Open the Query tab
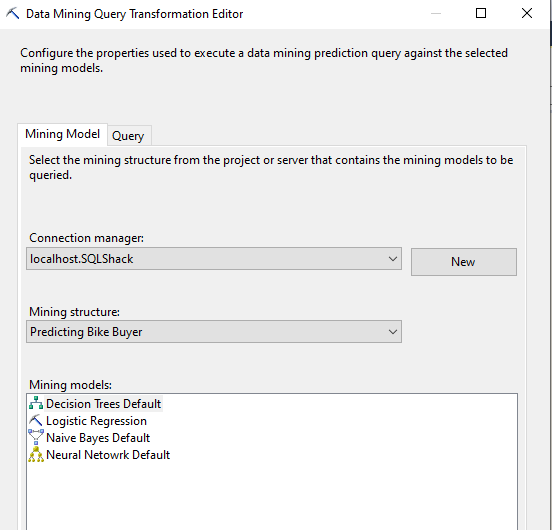552x530 pixels. click(128, 136)
